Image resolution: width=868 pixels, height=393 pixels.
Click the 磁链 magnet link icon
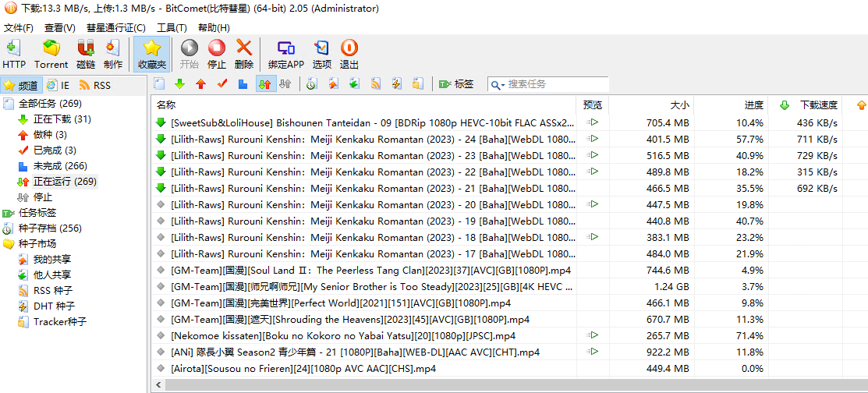86,54
